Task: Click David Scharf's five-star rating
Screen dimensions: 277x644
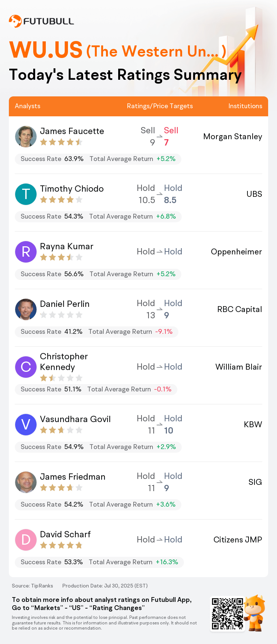Action: click(61, 545)
